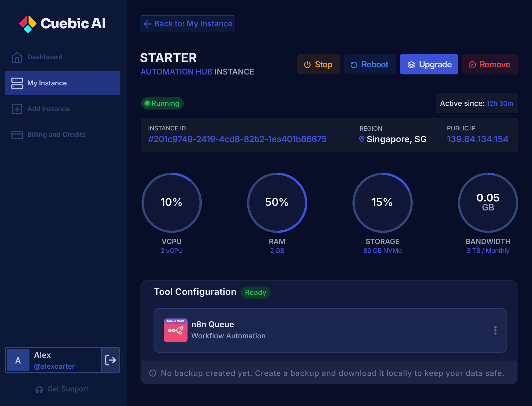The height and width of the screenshot is (406, 532).
Task: Click the Get Support headset icon
Action: (x=39, y=389)
